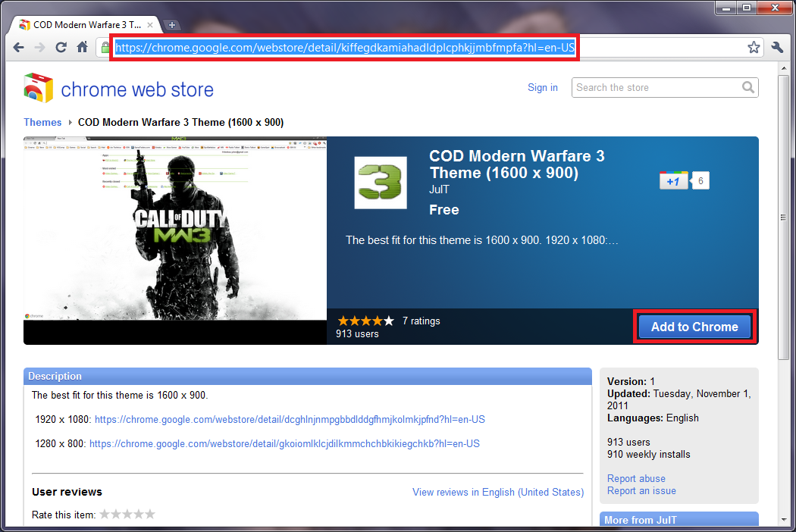
Task: Click the green MW3 theme icon
Action: (381, 183)
